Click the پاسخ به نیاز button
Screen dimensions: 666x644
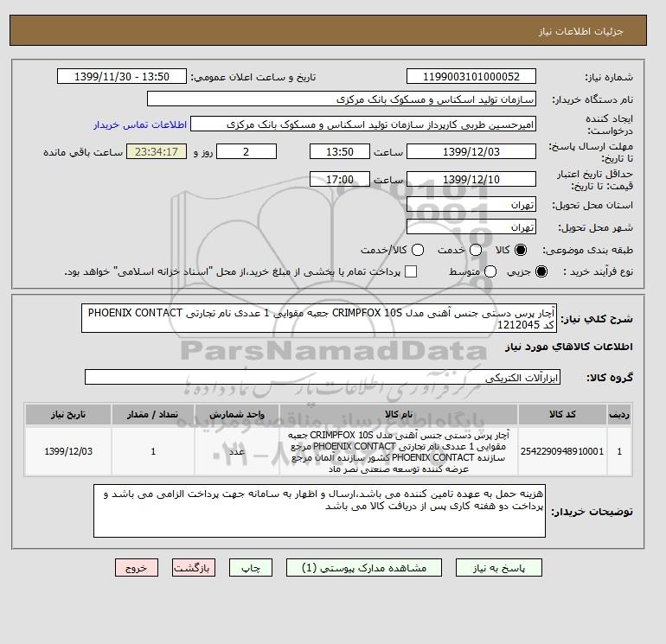click(x=499, y=568)
